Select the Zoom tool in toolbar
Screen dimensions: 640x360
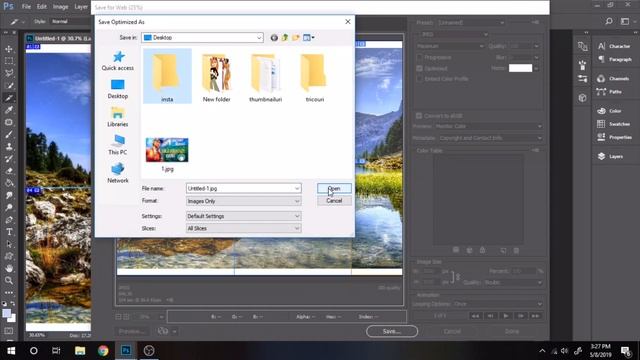9,281
